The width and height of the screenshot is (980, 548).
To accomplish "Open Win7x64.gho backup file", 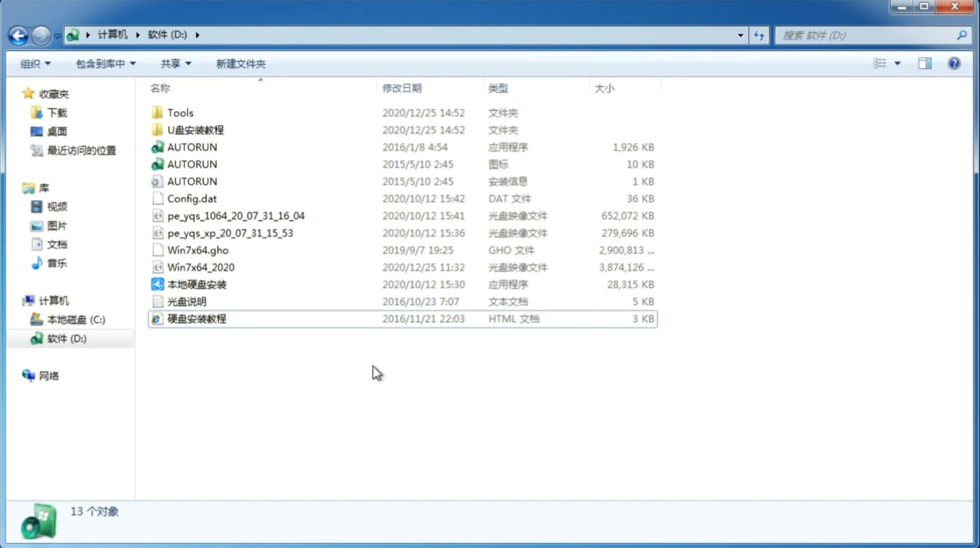I will (198, 250).
